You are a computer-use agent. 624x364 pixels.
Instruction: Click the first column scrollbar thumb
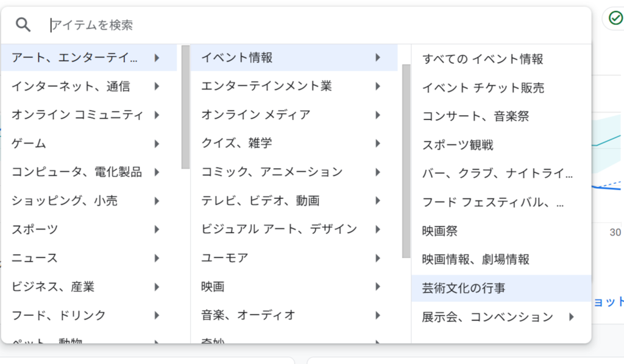click(185, 107)
